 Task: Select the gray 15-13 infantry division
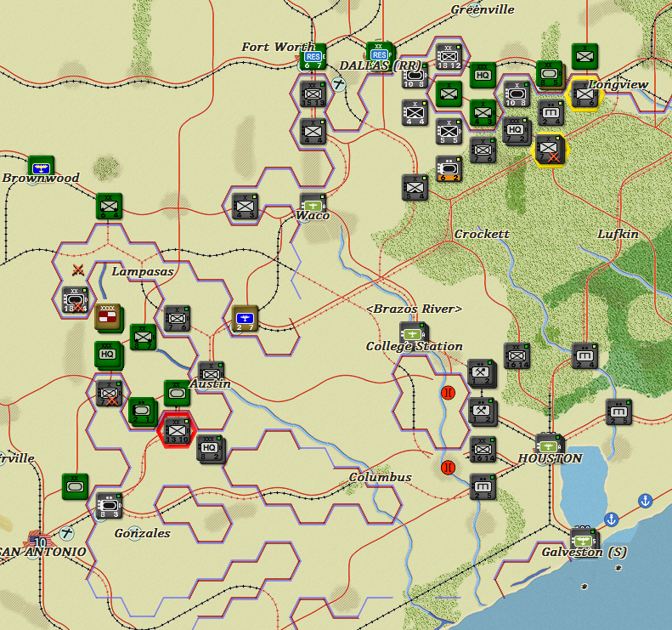(313, 94)
